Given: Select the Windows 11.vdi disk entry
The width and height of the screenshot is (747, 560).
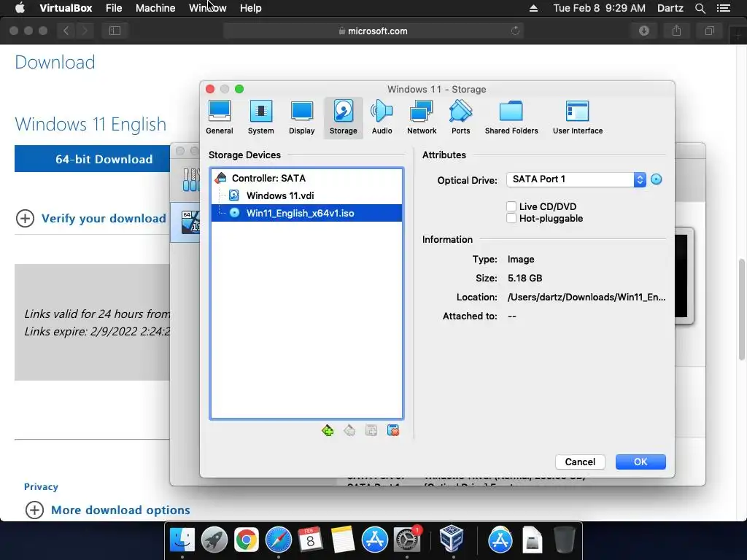Looking at the screenshot, I should 306,195.
